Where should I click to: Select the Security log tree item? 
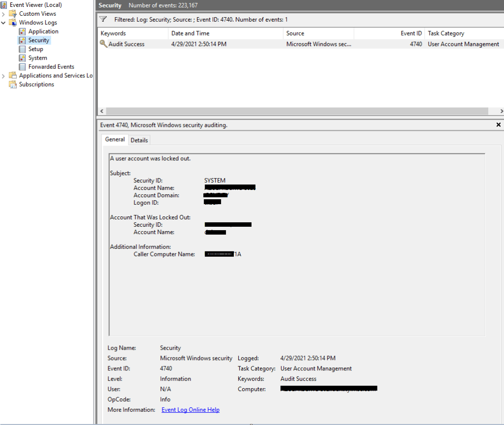click(38, 40)
